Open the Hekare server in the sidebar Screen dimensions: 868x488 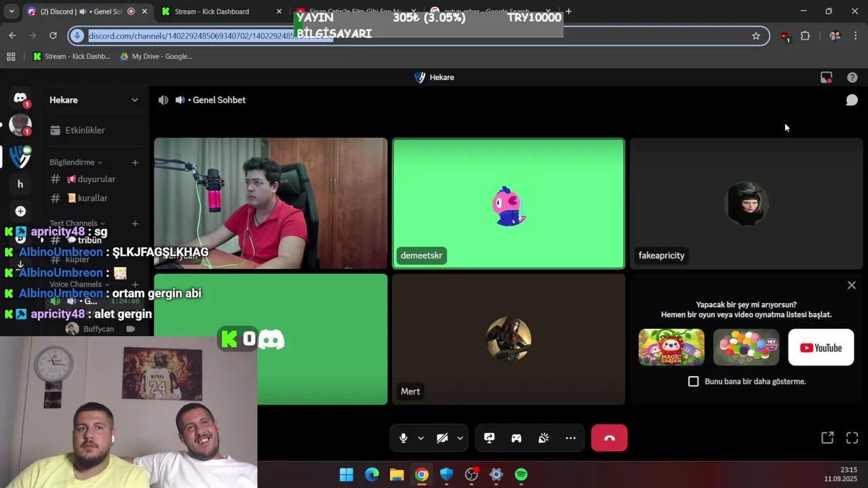tap(20, 157)
